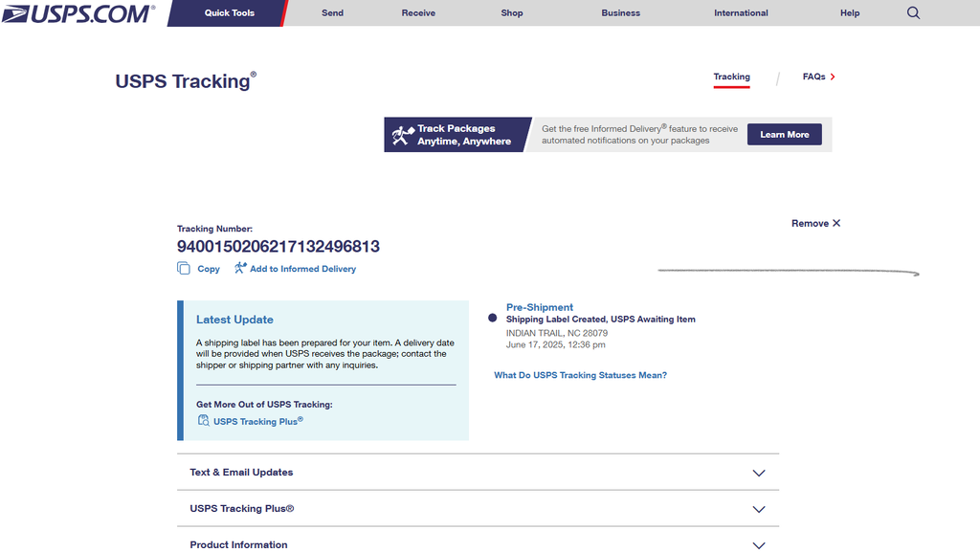Click the Pre-Shipment status dot
Image resolution: width=980 pixels, height=552 pixels.
[493, 318]
